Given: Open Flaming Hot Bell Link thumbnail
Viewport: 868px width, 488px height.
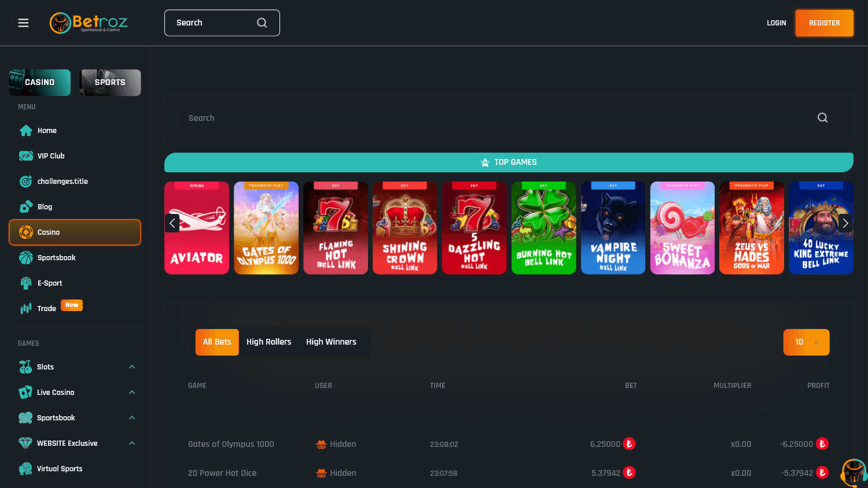Looking at the screenshot, I should point(336,228).
